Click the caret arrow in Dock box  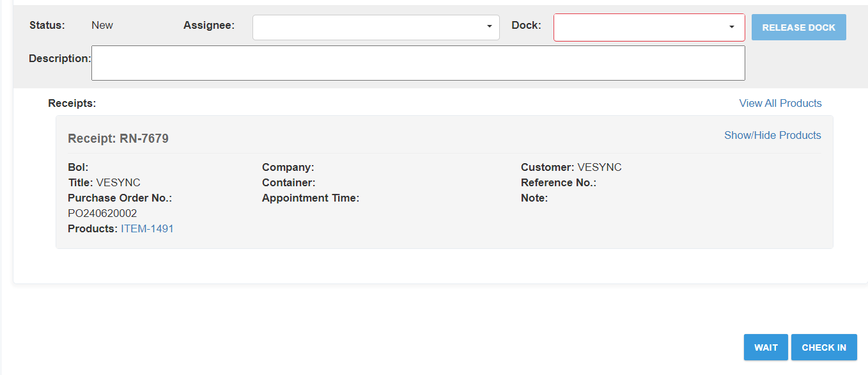(x=731, y=28)
